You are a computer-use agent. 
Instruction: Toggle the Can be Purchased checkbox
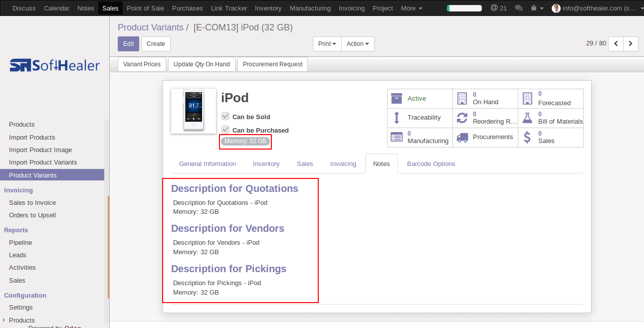225,130
